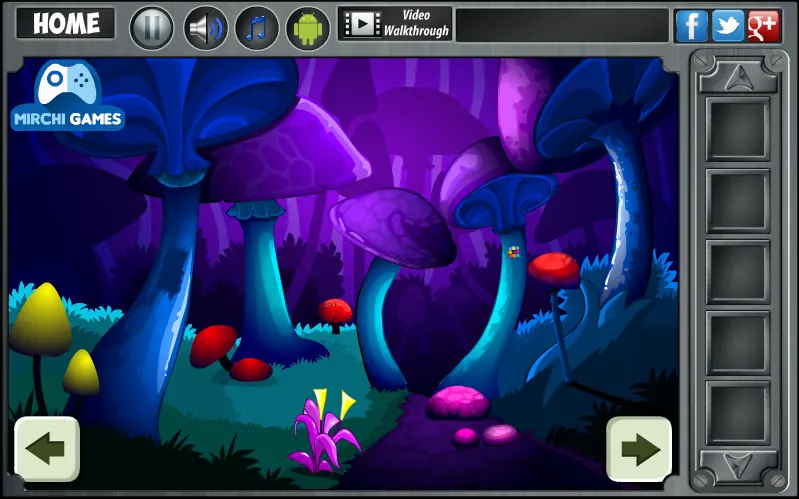Viewport: 799px width, 499px height.
Task: Open the Android app link icon
Action: (308, 28)
